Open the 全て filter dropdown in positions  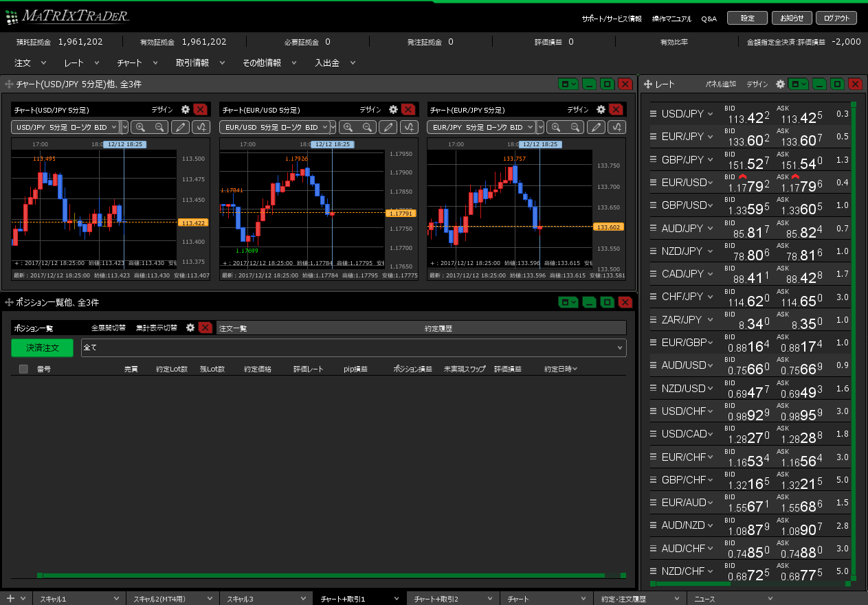pos(354,347)
